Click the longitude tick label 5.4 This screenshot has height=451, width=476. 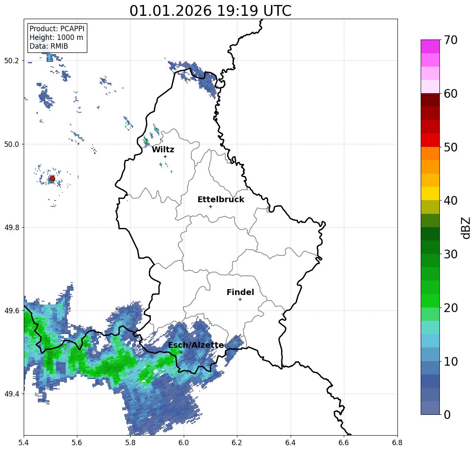(24, 443)
